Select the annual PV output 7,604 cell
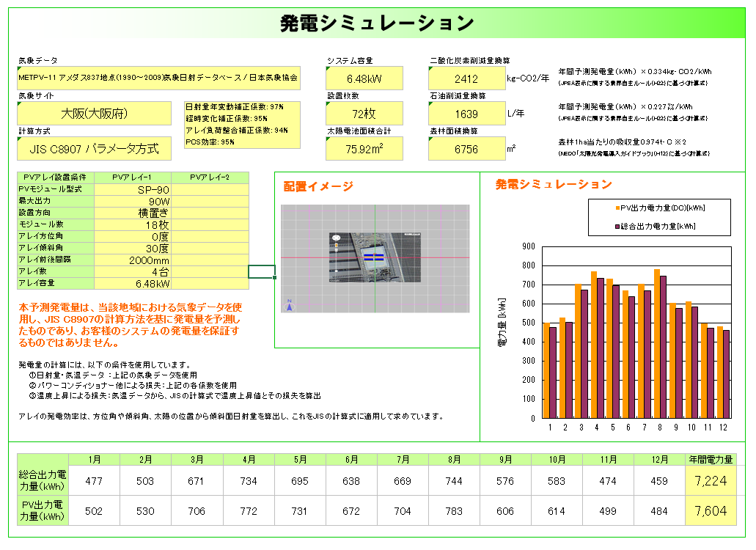The height and width of the screenshot is (550, 756). click(711, 510)
